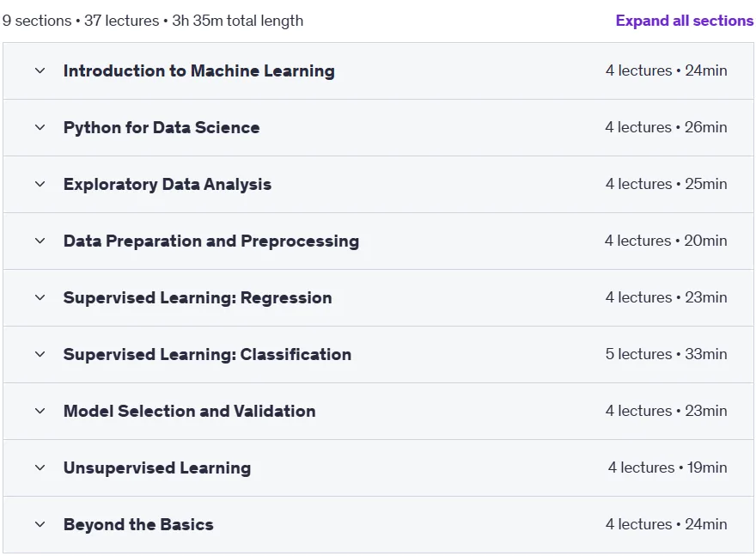Click the 4 lectures • 19min label
Viewport: 756px width, 556px height.
point(668,467)
